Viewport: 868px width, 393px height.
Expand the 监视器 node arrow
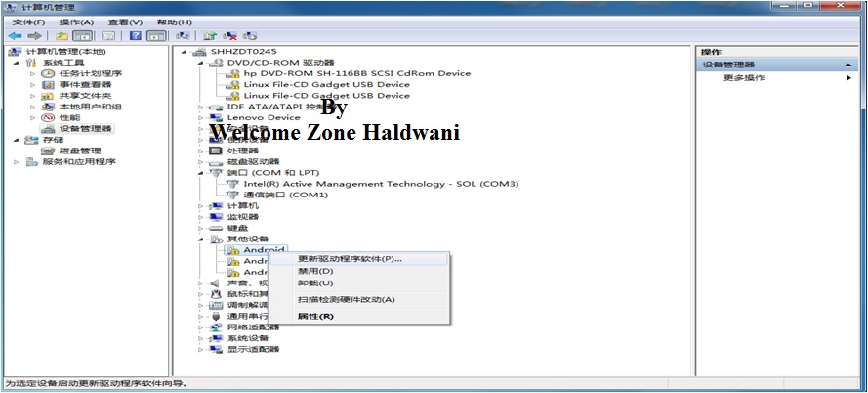[201, 217]
